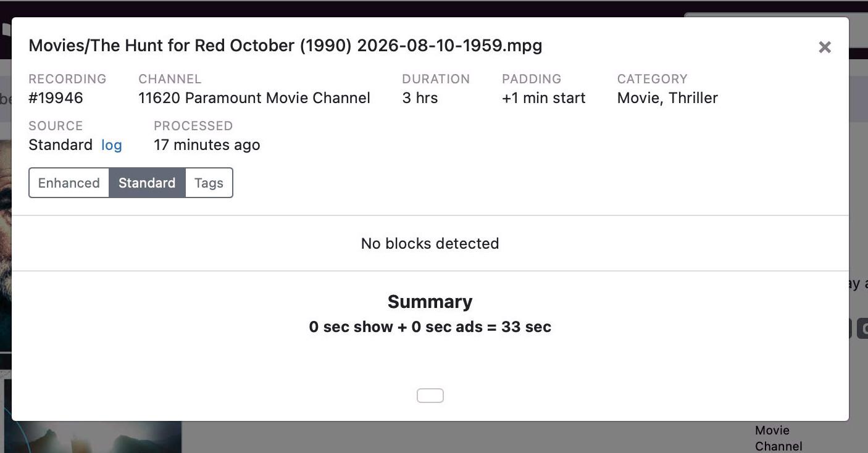Image resolution: width=868 pixels, height=453 pixels.
Task: Open the Standard source log link
Action: click(112, 145)
